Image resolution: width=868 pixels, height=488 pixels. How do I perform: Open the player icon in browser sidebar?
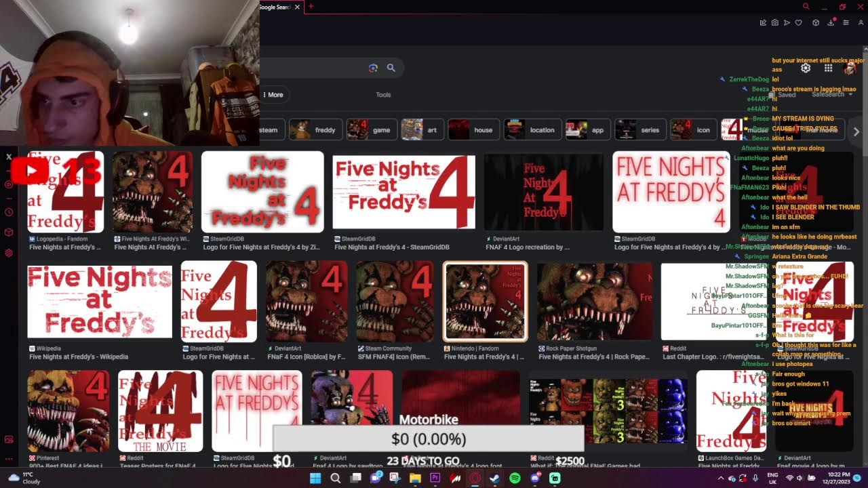coord(9,184)
